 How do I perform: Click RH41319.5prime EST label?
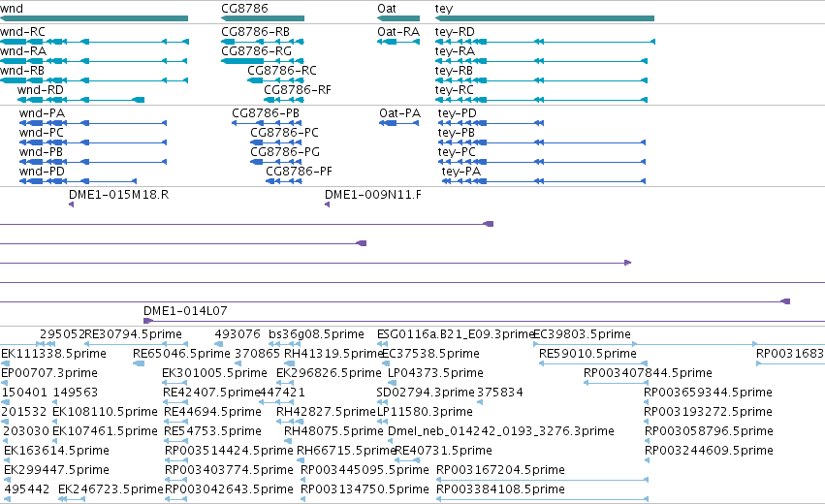click(x=333, y=354)
